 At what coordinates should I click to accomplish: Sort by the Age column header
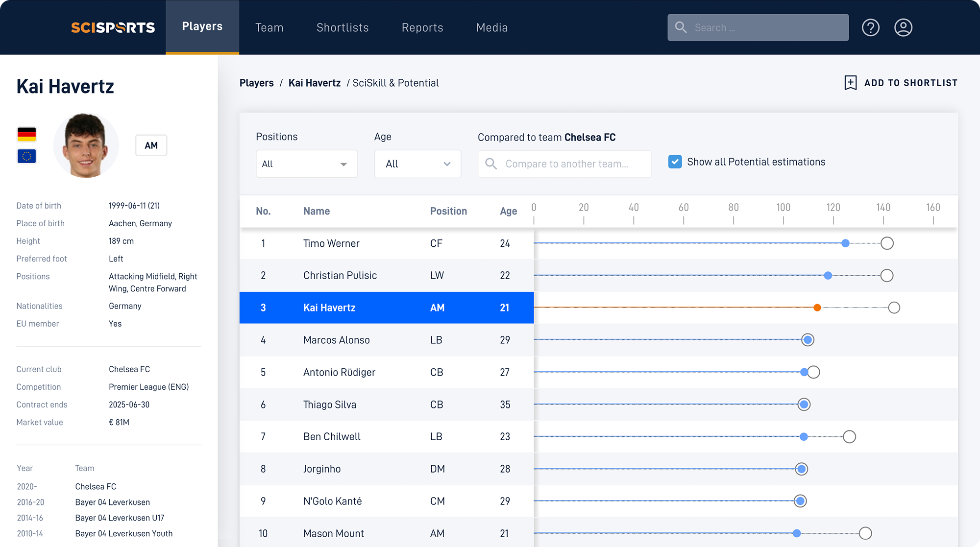coord(508,211)
